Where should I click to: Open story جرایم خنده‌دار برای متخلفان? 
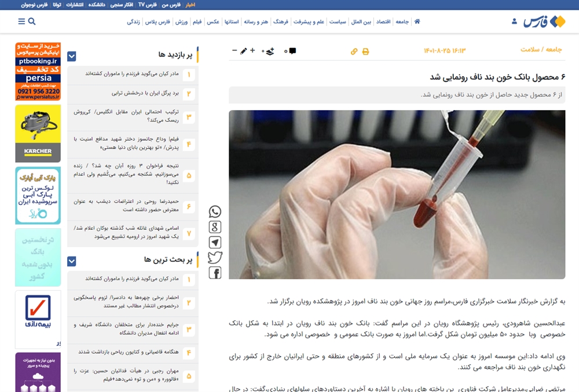[x=126, y=329]
